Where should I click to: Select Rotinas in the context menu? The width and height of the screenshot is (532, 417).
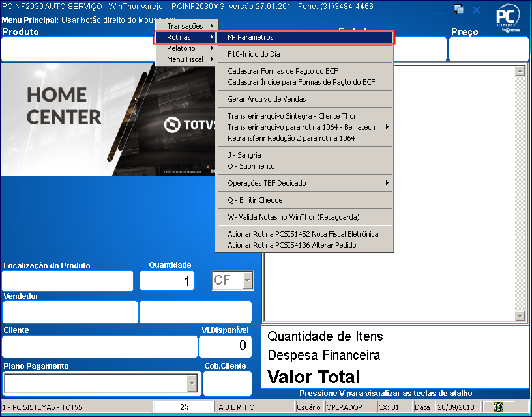186,37
